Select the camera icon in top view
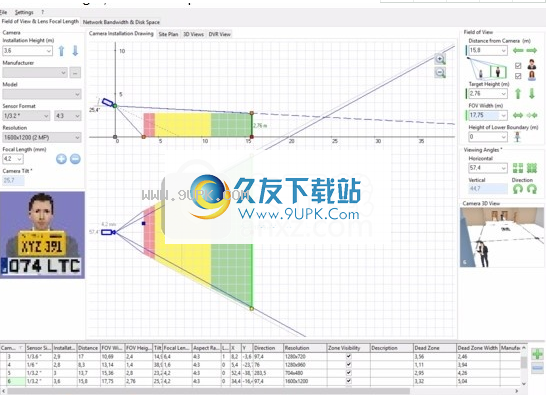Screen dimensions: 556x395 108,232
